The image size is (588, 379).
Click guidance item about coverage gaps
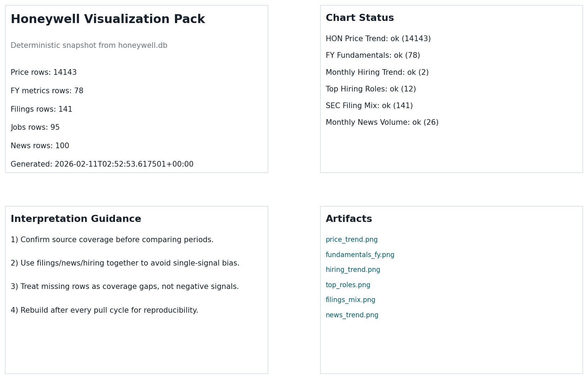pyautogui.click(x=125, y=287)
